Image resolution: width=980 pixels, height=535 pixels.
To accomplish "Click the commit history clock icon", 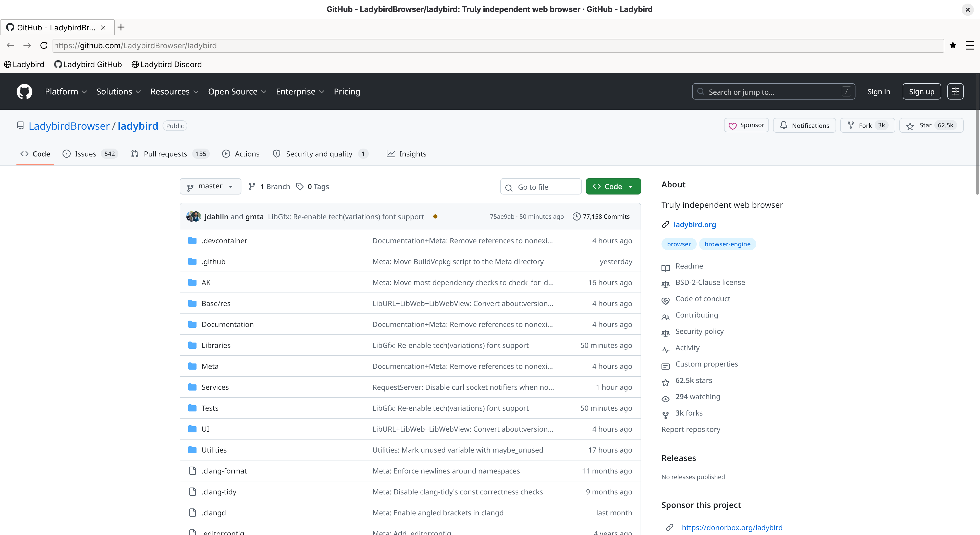I will [577, 216].
